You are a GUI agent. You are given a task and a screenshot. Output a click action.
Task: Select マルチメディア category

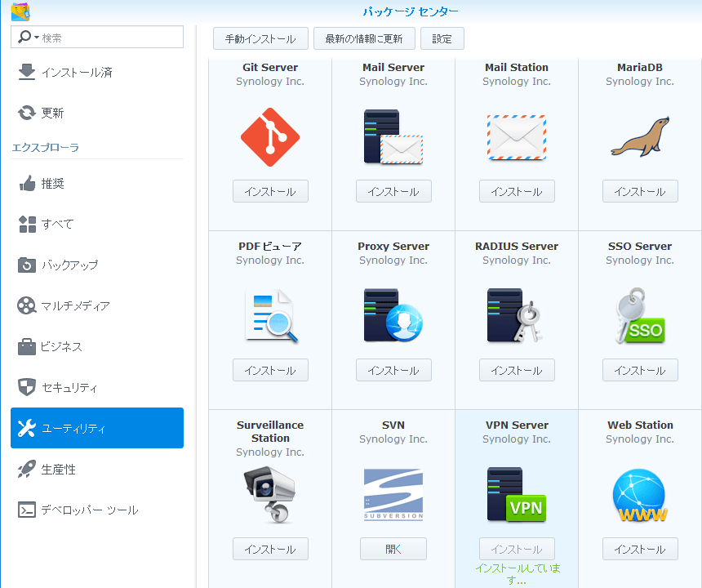coord(97,305)
